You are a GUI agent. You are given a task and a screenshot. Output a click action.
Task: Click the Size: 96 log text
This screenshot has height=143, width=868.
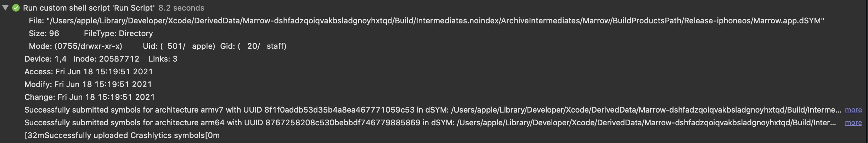point(44,33)
